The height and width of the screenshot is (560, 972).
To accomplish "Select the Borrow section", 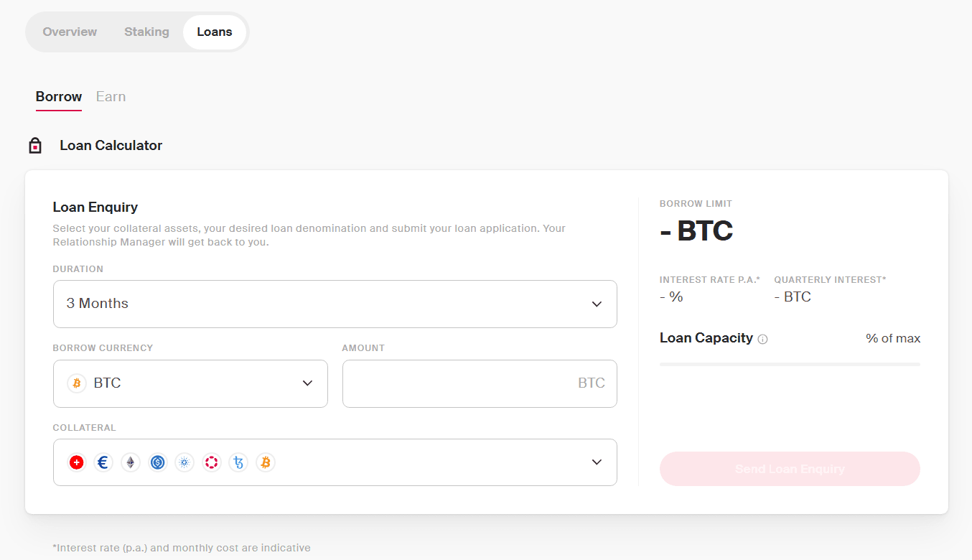I will tap(58, 96).
